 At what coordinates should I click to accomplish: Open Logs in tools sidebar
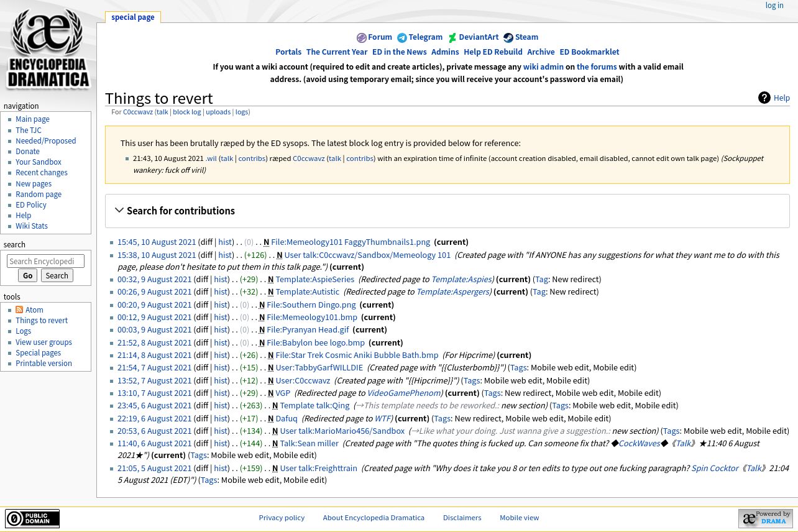pyautogui.click(x=23, y=331)
